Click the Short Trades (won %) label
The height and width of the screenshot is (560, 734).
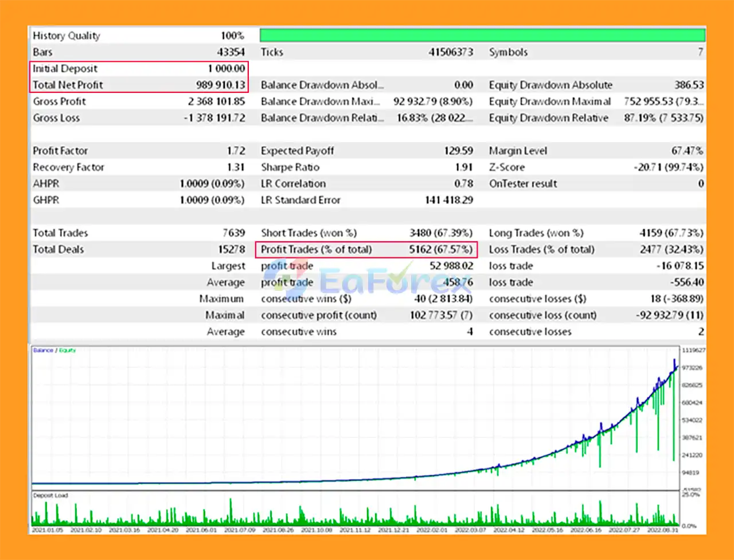[x=309, y=233]
